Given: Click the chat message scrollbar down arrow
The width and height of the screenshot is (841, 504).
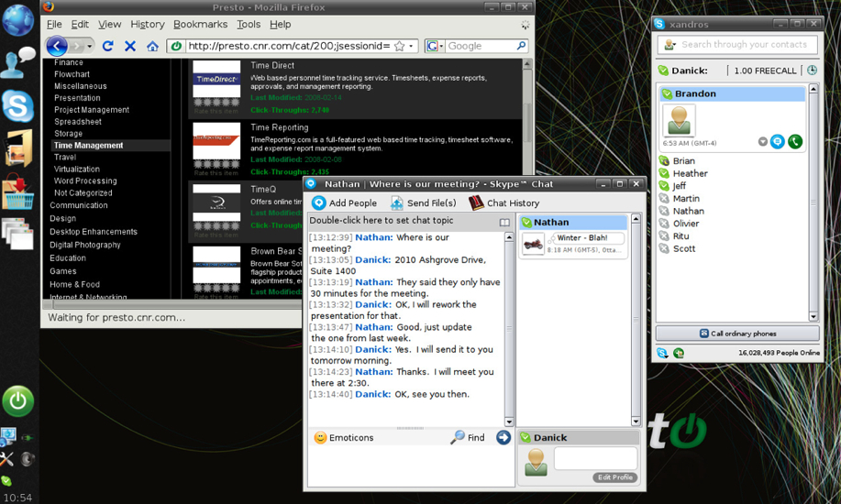Looking at the screenshot, I should 509,422.
